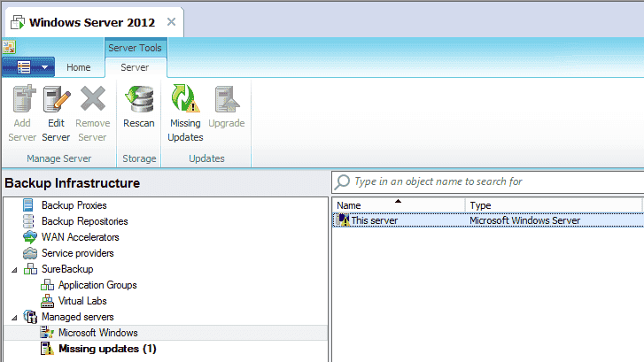Click the Virtual Labs icon

point(47,301)
